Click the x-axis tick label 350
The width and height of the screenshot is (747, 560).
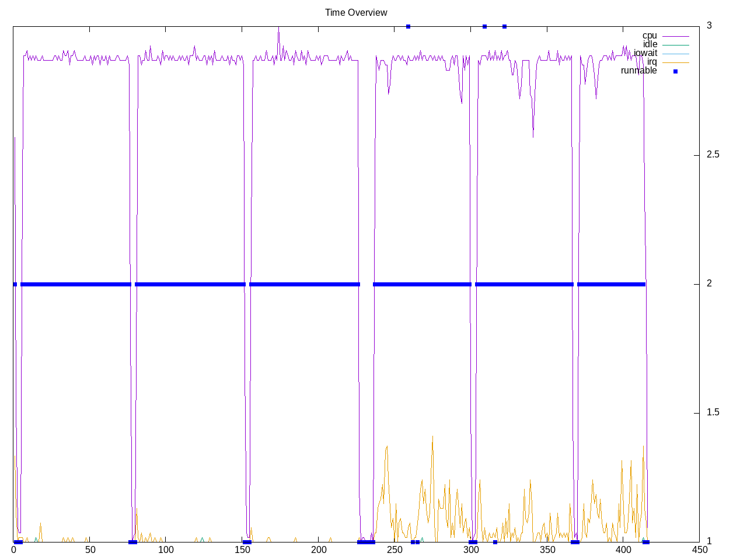pyautogui.click(x=547, y=549)
